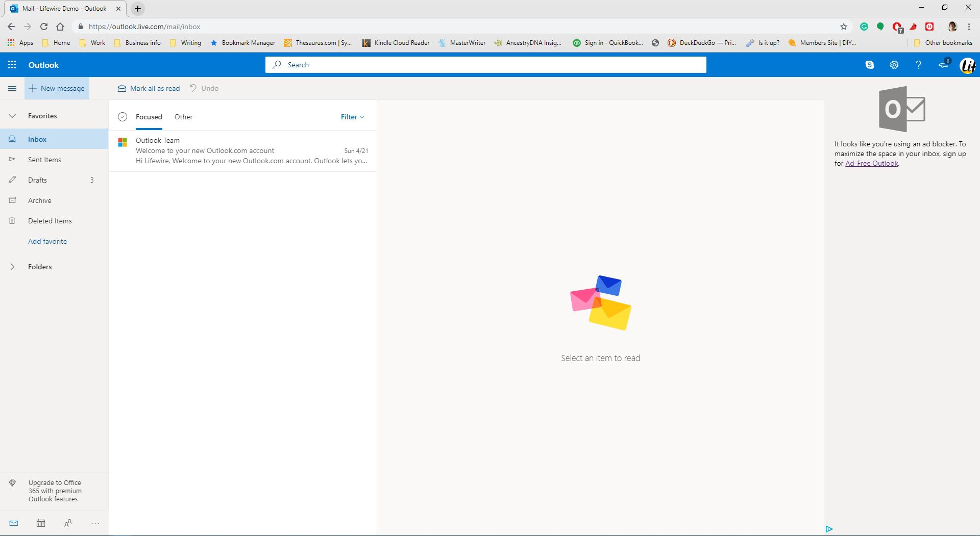Switch to Calendar in the bottom bar
Screen dimensions: 980x536
pyautogui.click(x=41, y=523)
